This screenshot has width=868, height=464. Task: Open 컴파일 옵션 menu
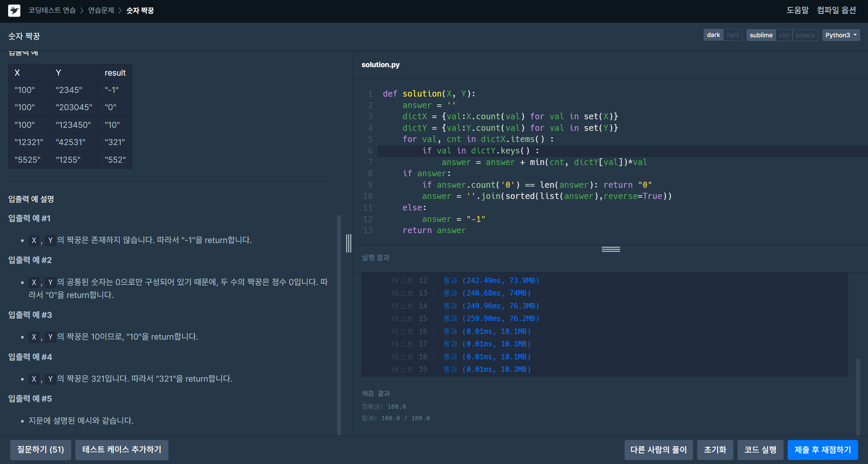[836, 11]
